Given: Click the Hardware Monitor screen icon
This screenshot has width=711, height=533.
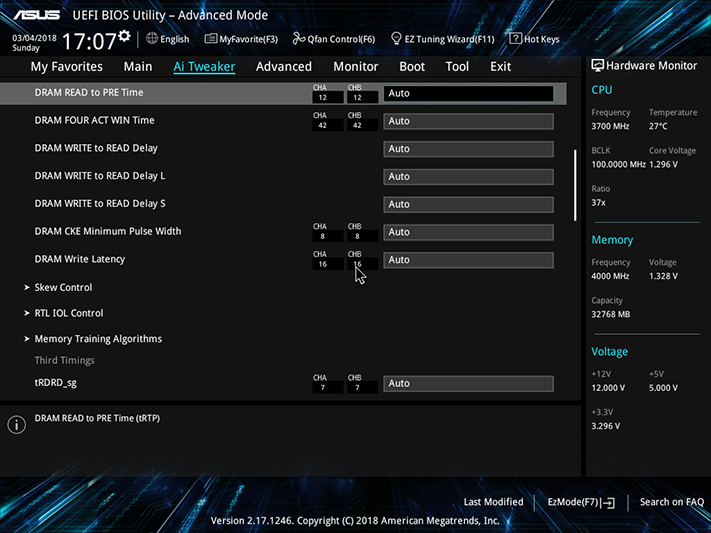Looking at the screenshot, I should click(x=597, y=66).
